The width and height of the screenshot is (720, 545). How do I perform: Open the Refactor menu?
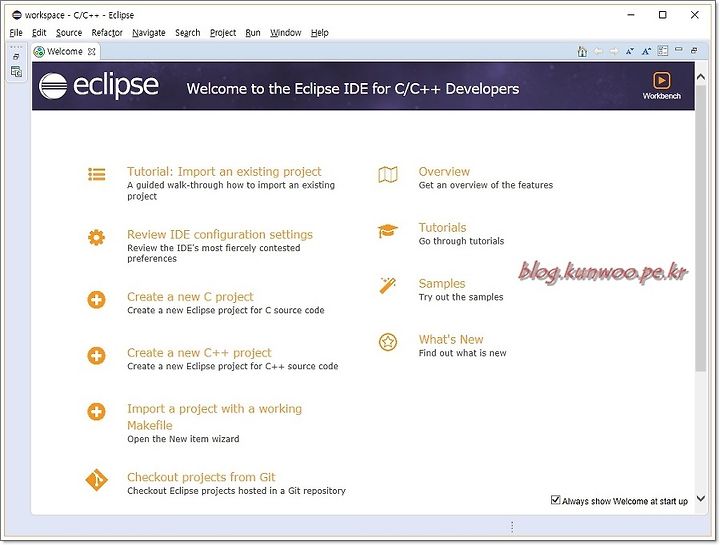pyautogui.click(x=107, y=33)
